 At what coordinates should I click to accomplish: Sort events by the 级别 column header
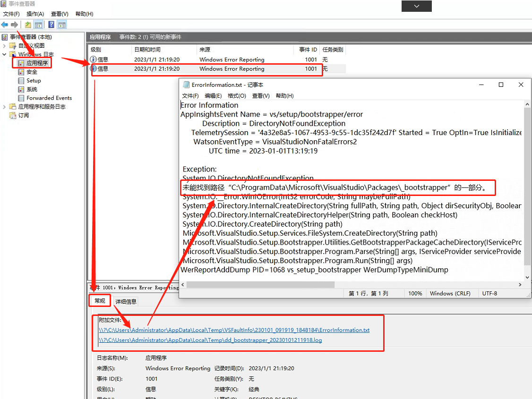click(110, 50)
